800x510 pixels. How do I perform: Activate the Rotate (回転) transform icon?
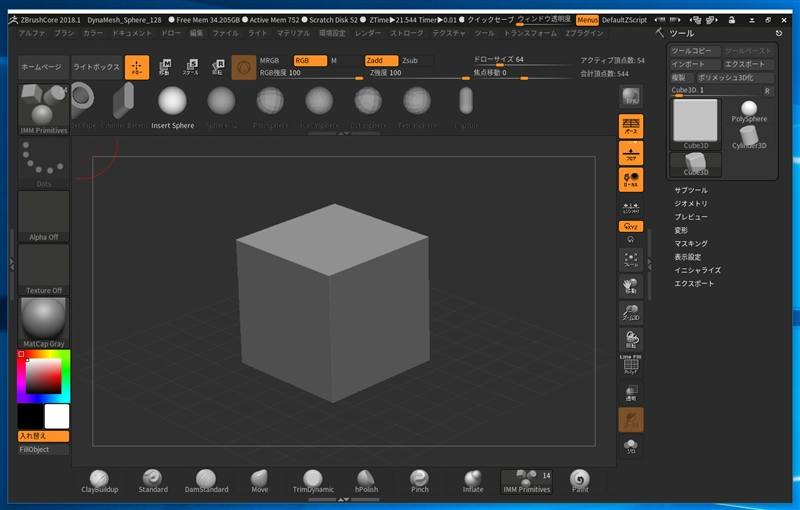[x=218, y=67]
